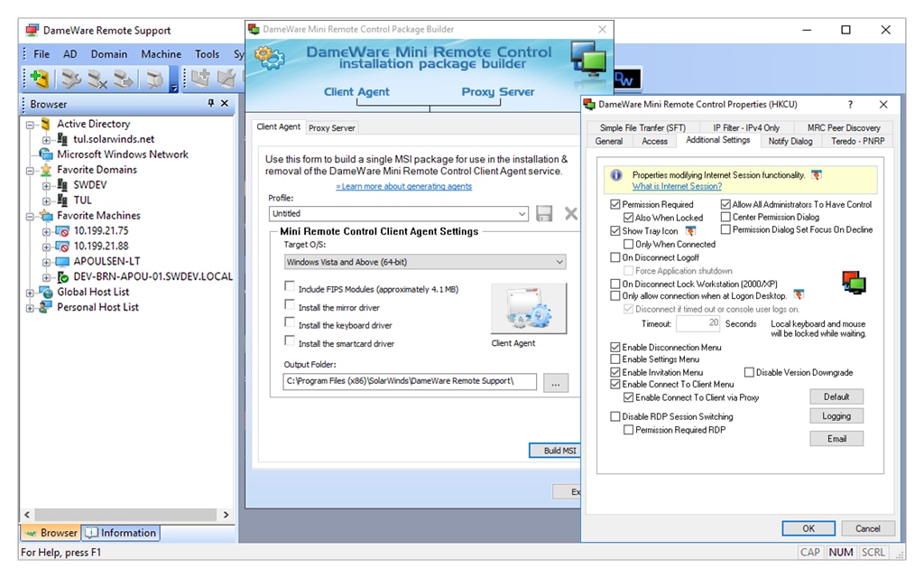The height and width of the screenshot is (578, 924).
Task: Set the Timeout seconds value field
Action: click(x=698, y=323)
